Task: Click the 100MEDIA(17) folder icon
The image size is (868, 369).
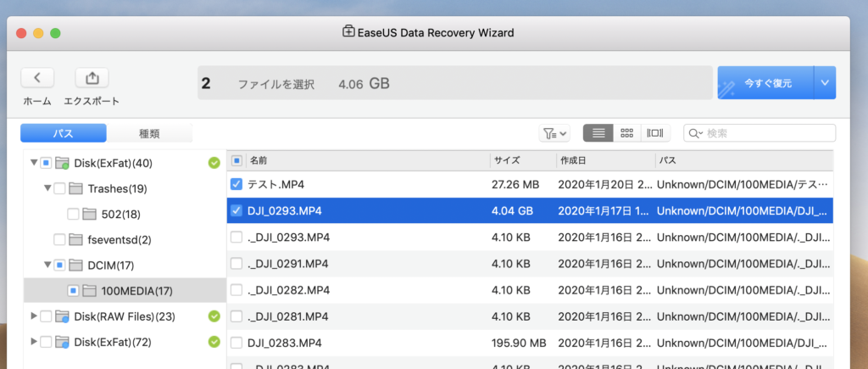Action: (89, 290)
